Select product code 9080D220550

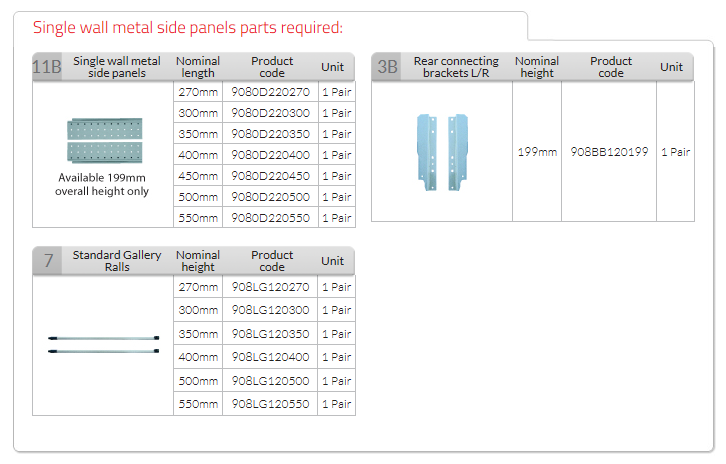click(271, 218)
